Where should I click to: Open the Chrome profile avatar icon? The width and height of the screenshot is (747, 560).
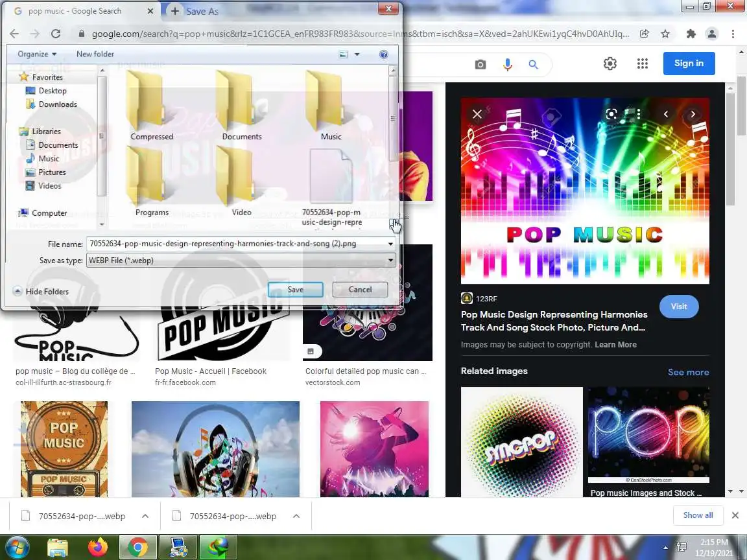[712, 34]
